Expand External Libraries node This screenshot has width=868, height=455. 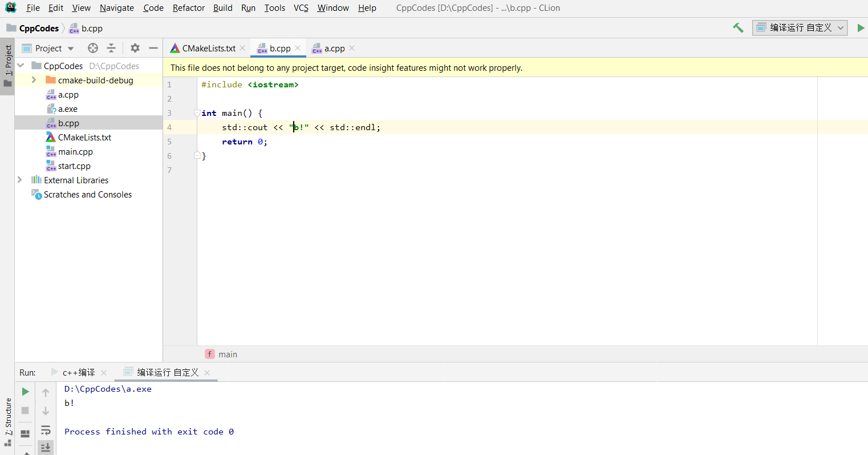coord(20,180)
